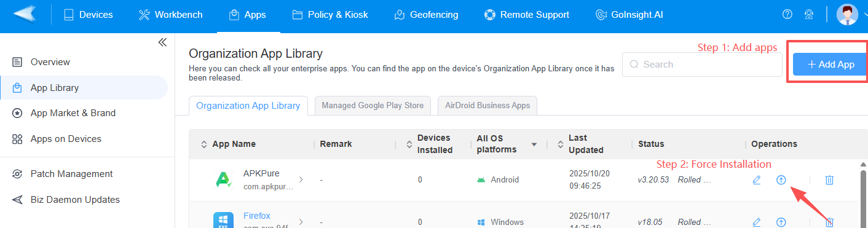The image size is (868, 228).
Task: Open the Workbench section
Action: 170,14
